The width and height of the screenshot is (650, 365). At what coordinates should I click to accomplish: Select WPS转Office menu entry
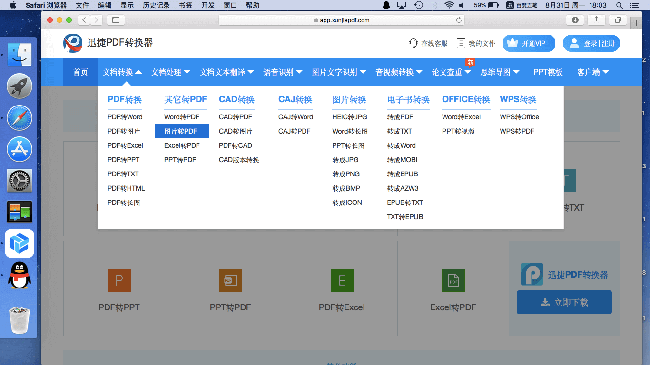[x=519, y=117]
